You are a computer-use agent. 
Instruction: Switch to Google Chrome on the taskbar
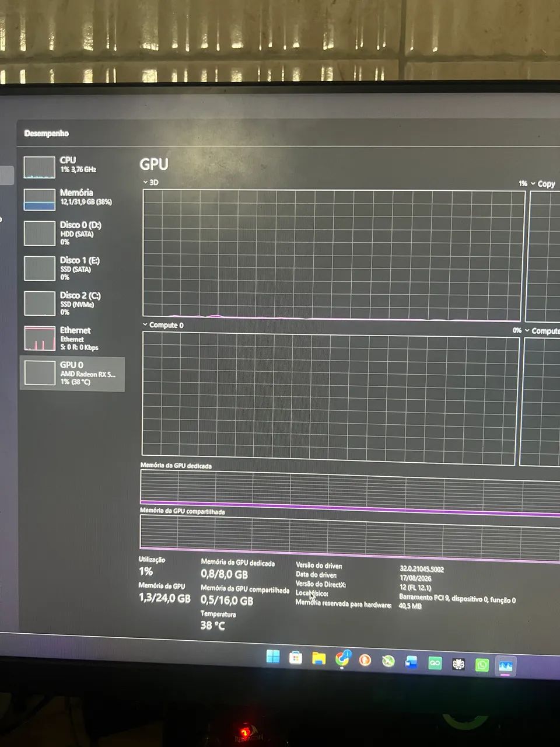click(x=342, y=658)
